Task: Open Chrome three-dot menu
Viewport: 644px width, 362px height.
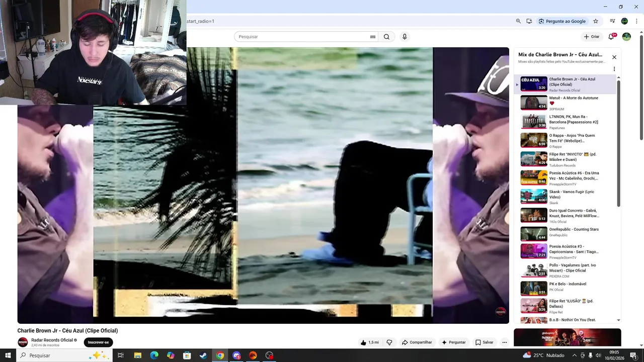Action: pyautogui.click(x=636, y=21)
